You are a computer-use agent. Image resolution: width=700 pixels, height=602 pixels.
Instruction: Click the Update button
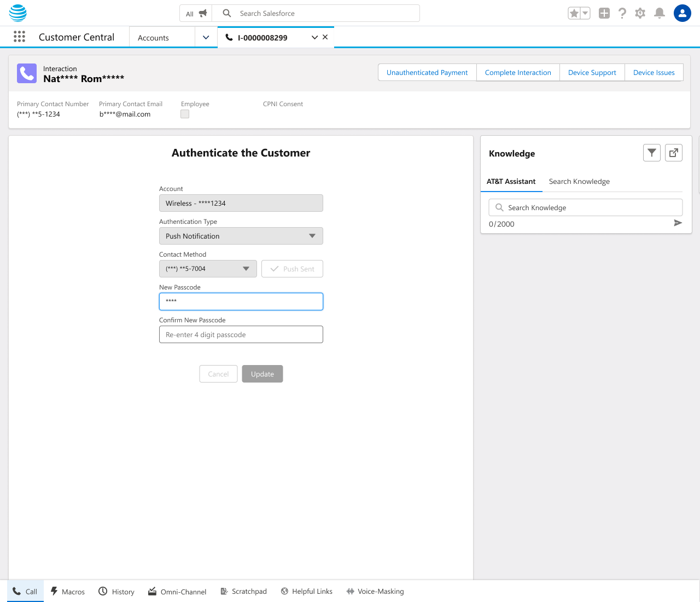click(x=262, y=374)
